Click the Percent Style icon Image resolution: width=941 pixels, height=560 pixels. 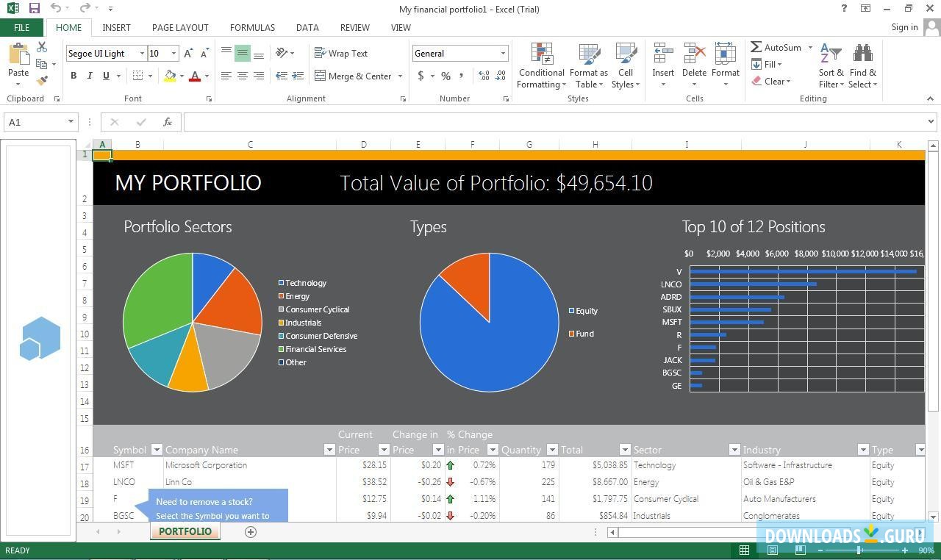click(x=446, y=76)
